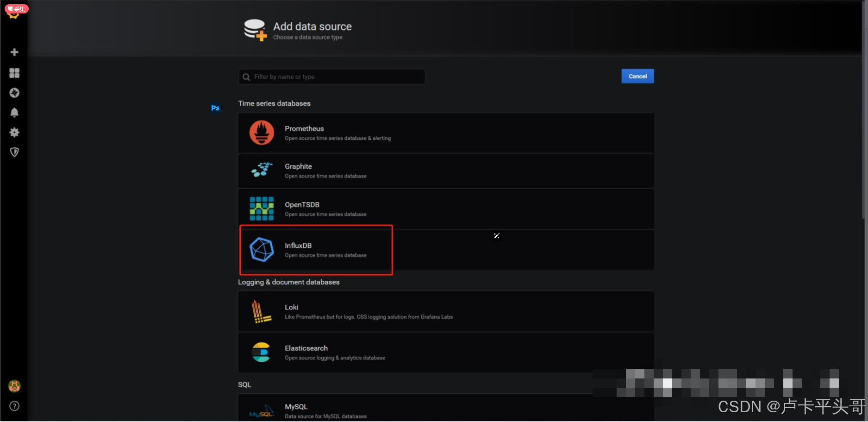
Task: Click the small magic wand overlay icon
Action: click(497, 236)
